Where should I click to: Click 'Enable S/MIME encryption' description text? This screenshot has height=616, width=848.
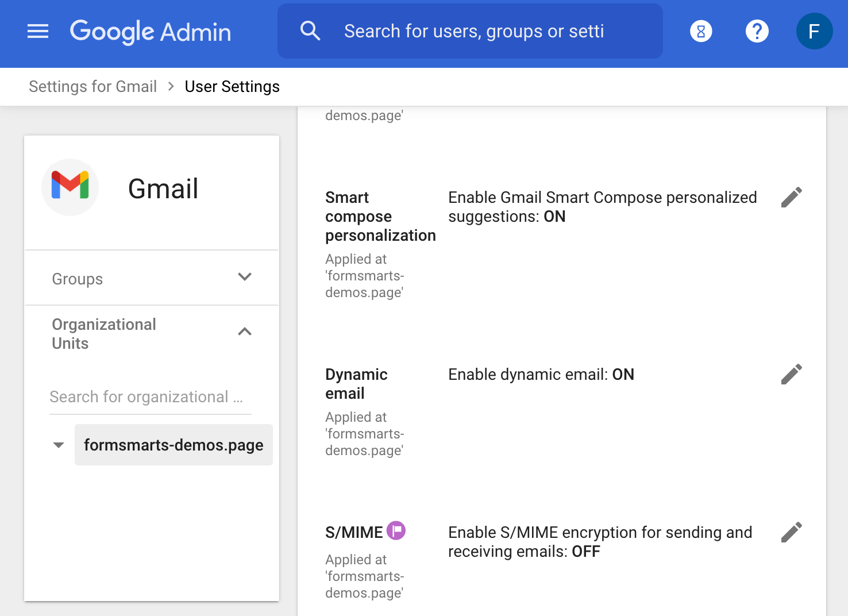tap(600, 542)
